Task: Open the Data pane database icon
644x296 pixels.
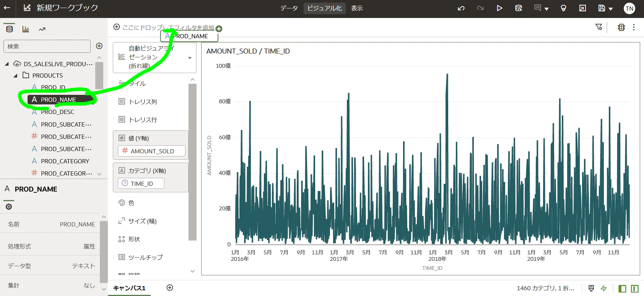Action: click(x=10, y=29)
